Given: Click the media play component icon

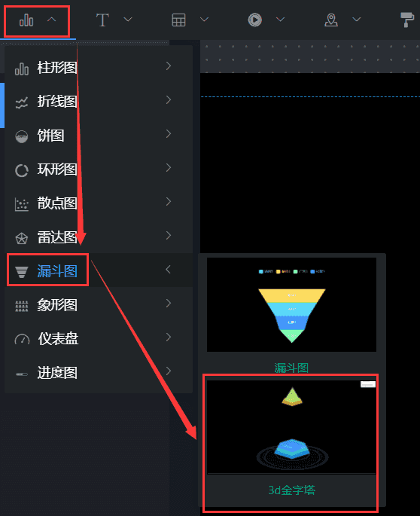Looking at the screenshot, I should pos(254,20).
